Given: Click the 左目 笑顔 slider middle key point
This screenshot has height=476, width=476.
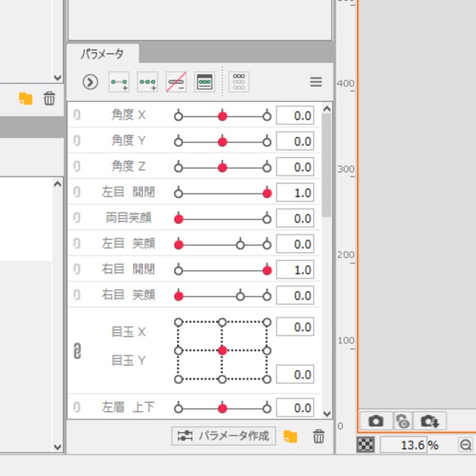Looking at the screenshot, I should pyautogui.click(x=240, y=245).
